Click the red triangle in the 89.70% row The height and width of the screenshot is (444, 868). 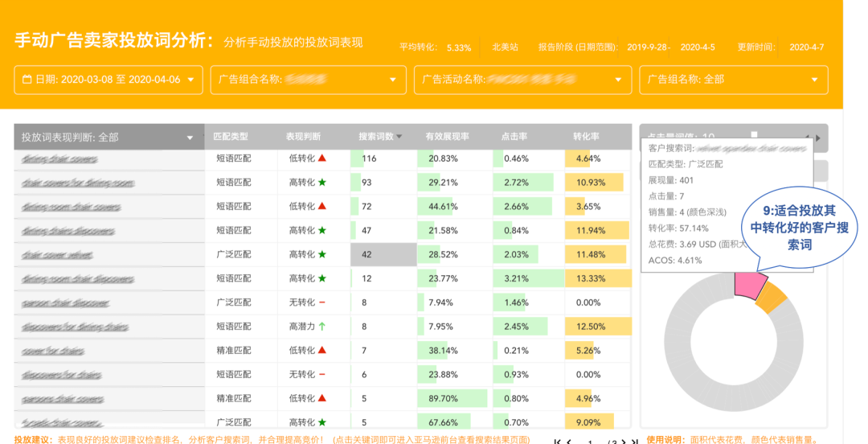(322, 398)
